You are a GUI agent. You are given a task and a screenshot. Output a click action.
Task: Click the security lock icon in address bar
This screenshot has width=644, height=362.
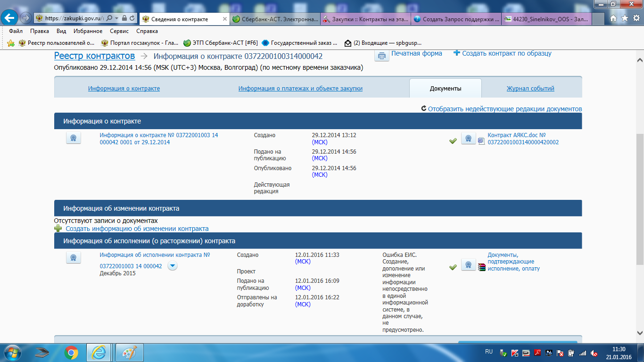pos(124,18)
